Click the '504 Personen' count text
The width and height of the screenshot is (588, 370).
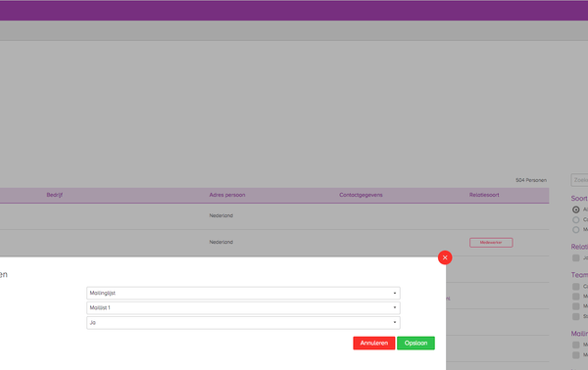[x=531, y=180]
